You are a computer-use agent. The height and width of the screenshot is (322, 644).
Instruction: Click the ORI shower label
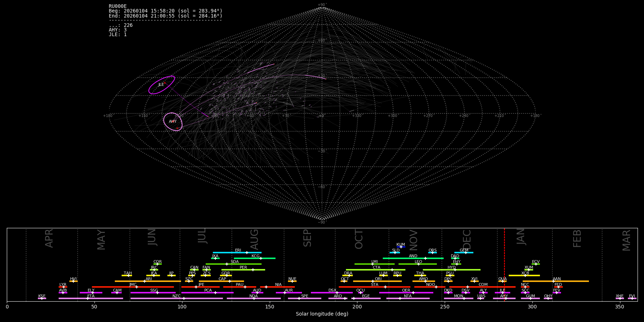coord(378,279)
